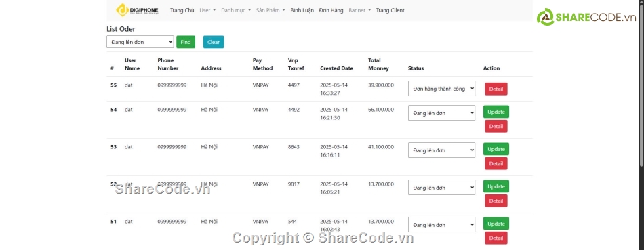The height and width of the screenshot is (250, 644).
Task: Click Txnref value 9817
Action: 294,184
